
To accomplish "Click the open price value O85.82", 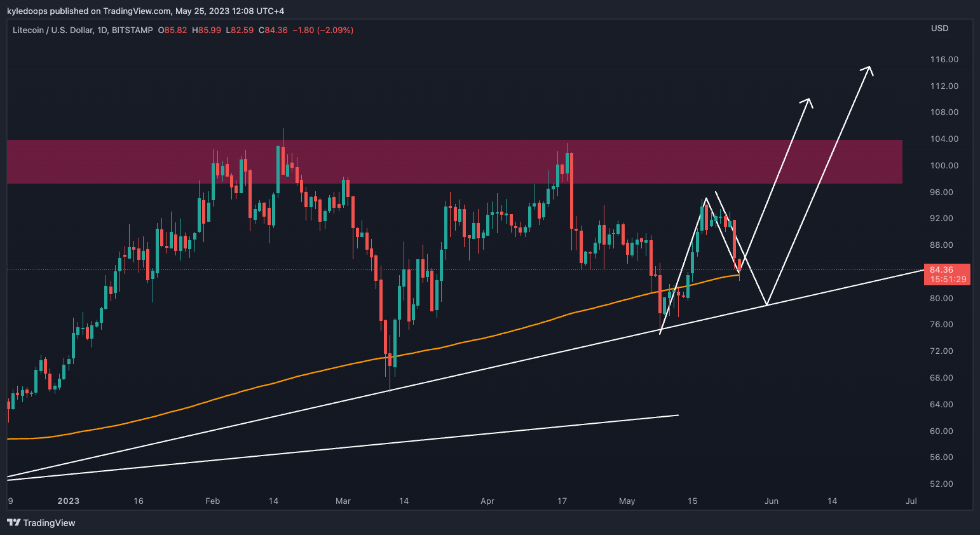I will [x=172, y=30].
